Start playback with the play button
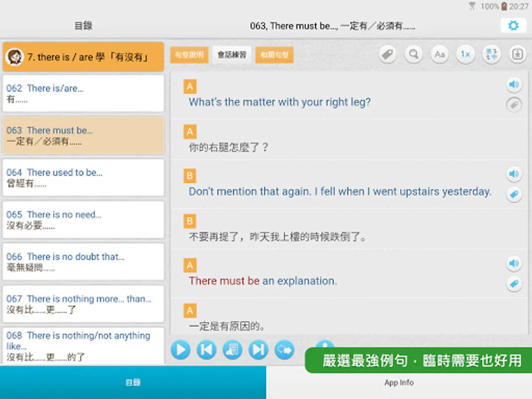This screenshot has height=399, width=532. point(180,350)
